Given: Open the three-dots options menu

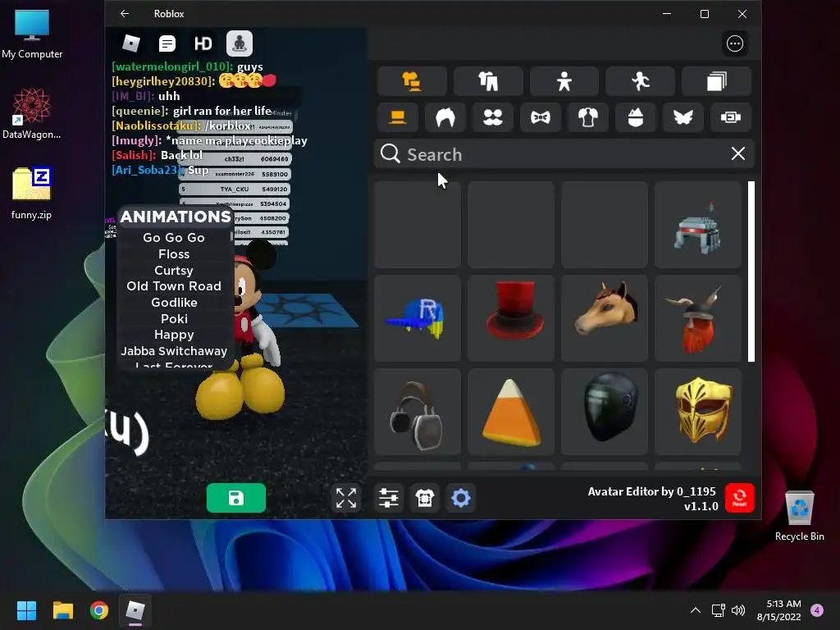Looking at the screenshot, I should 734,43.
